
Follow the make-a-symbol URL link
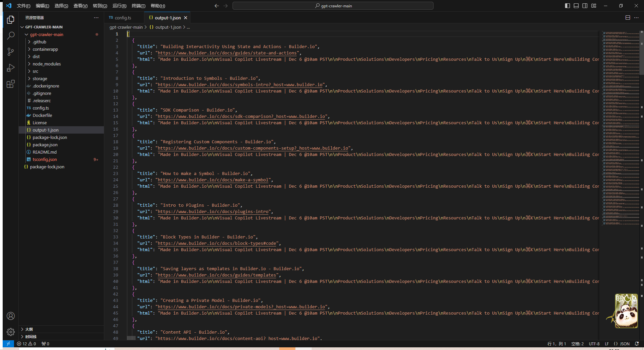coord(213,180)
